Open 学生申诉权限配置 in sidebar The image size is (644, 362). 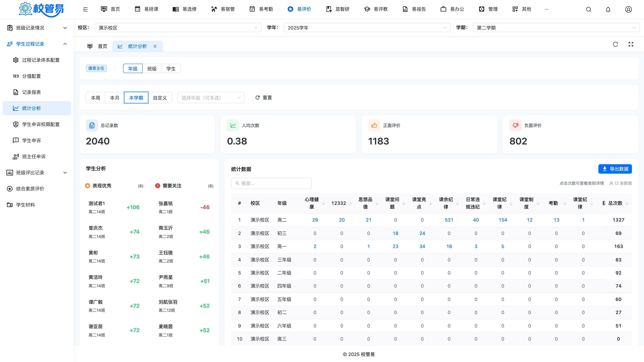pos(37,124)
